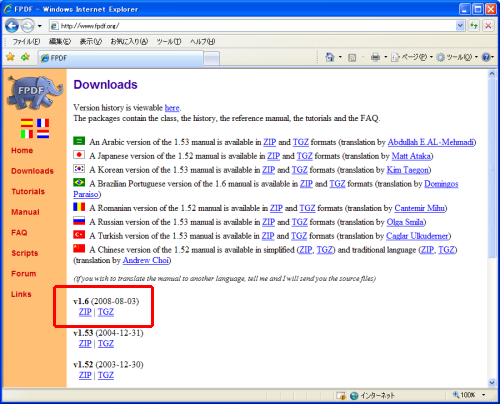500x404 pixels.
Task: Open the ツール(O) toolbar gear menu
Action: pyautogui.click(x=457, y=57)
